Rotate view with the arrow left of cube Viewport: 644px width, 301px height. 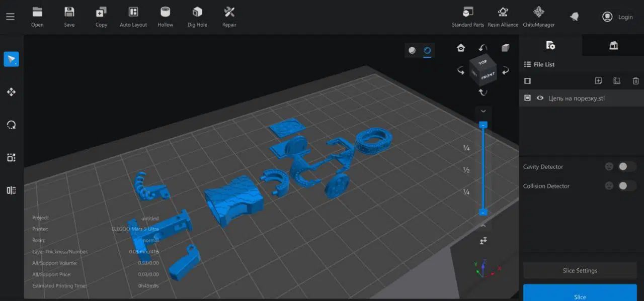pos(461,70)
